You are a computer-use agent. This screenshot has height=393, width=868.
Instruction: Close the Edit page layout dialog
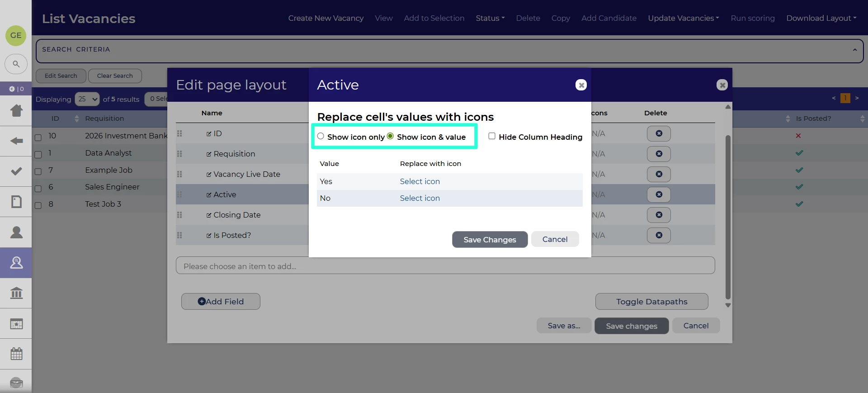(x=722, y=85)
